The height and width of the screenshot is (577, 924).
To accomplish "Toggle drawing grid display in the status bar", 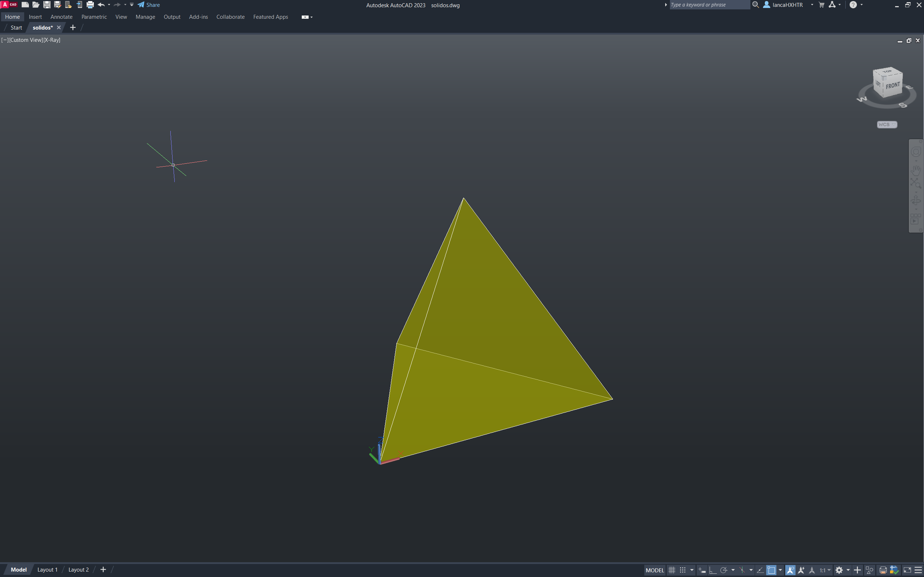I will 672,570.
